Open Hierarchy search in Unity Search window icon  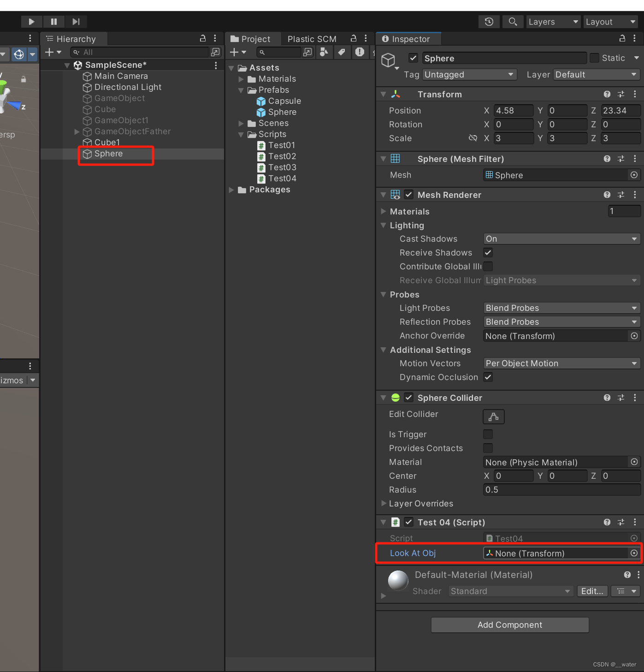click(x=215, y=53)
